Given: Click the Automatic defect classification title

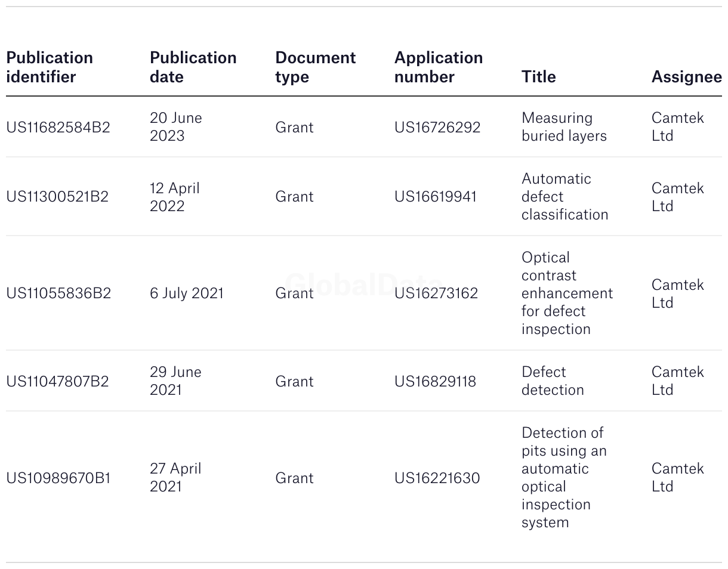Looking at the screenshot, I should point(564,196).
